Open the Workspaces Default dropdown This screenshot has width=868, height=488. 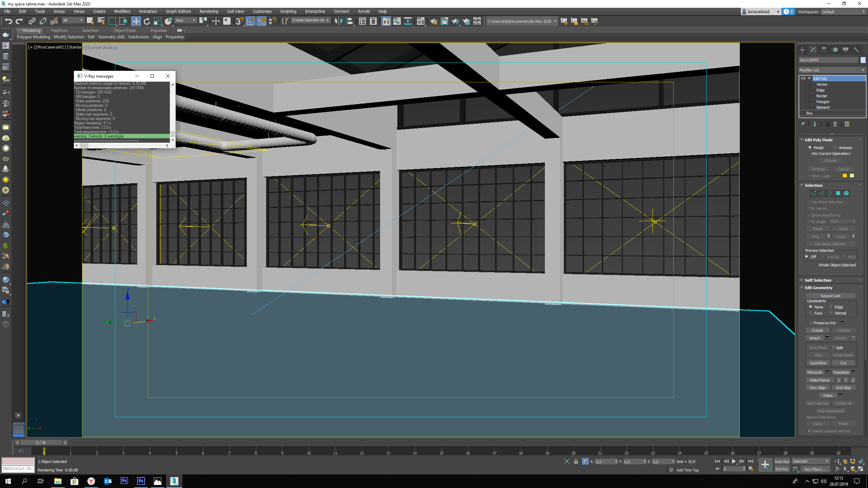(x=843, y=12)
